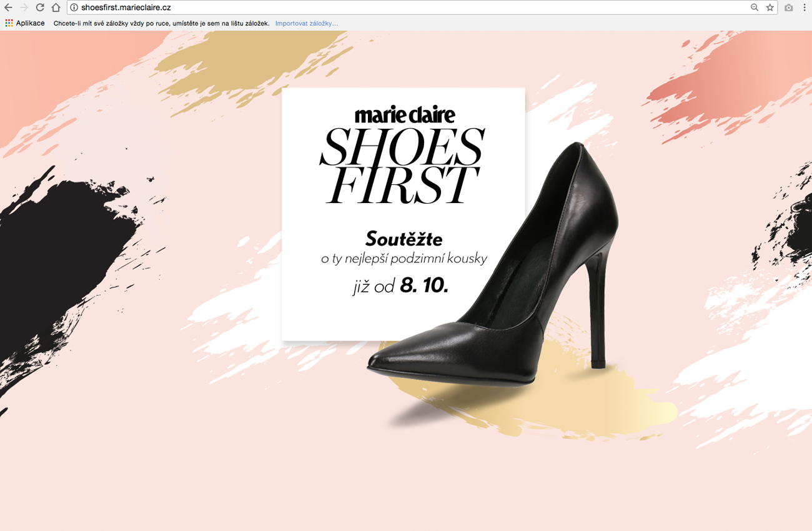The height and width of the screenshot is (531, 812).
Task: Open the zoom magnifier icon in address bar
Action: coord(755,7)
